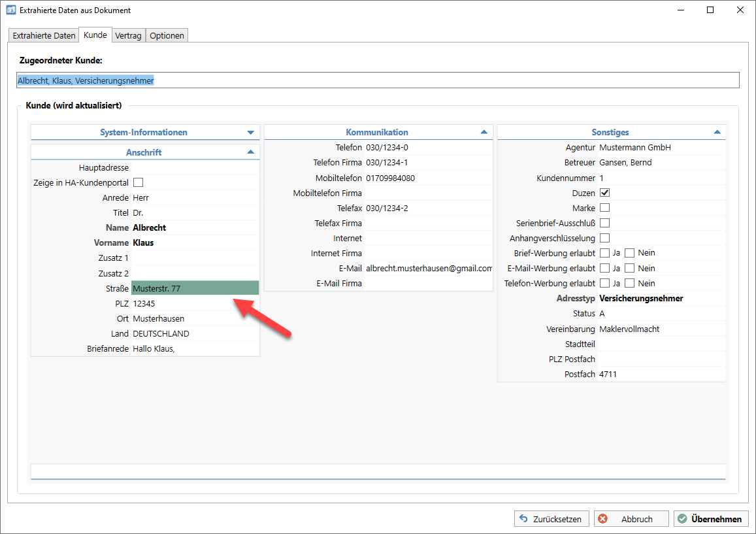Screen dimensions: 756x534
Task: Tick the Serienbrief-Ausschluß checkbox
Action: [604, 223]
